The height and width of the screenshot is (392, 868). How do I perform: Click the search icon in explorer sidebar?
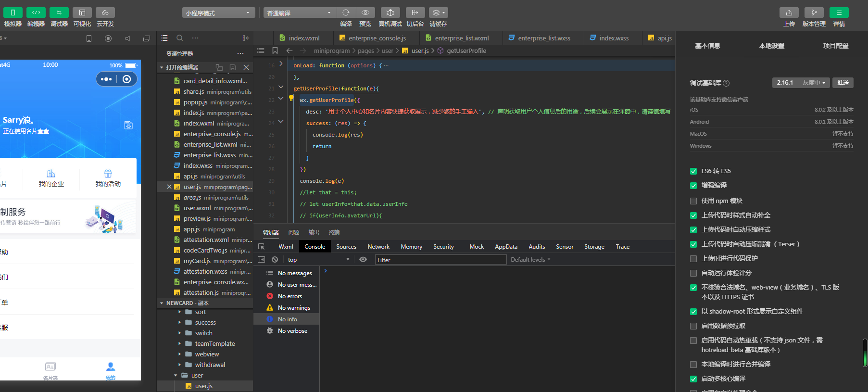180,38
